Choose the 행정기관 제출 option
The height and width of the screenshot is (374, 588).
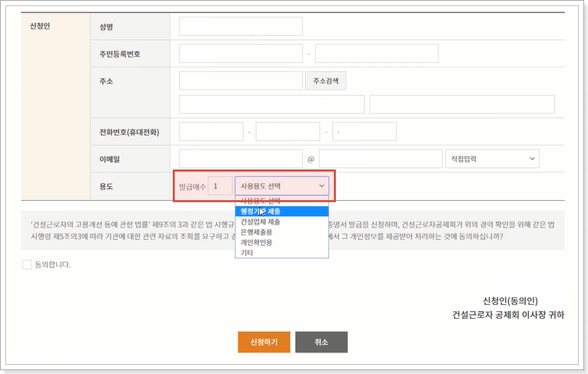click(x=282, y=212)
